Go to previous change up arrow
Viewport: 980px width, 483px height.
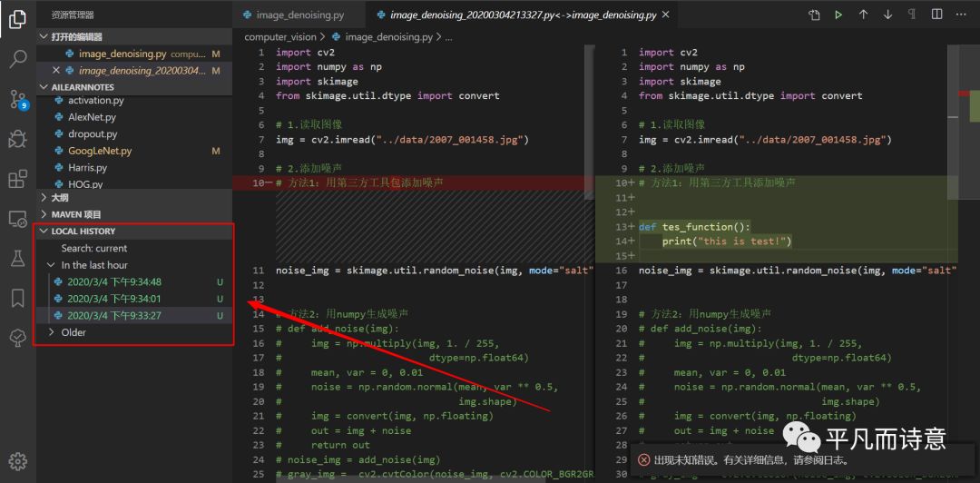(x=863, y=15)
